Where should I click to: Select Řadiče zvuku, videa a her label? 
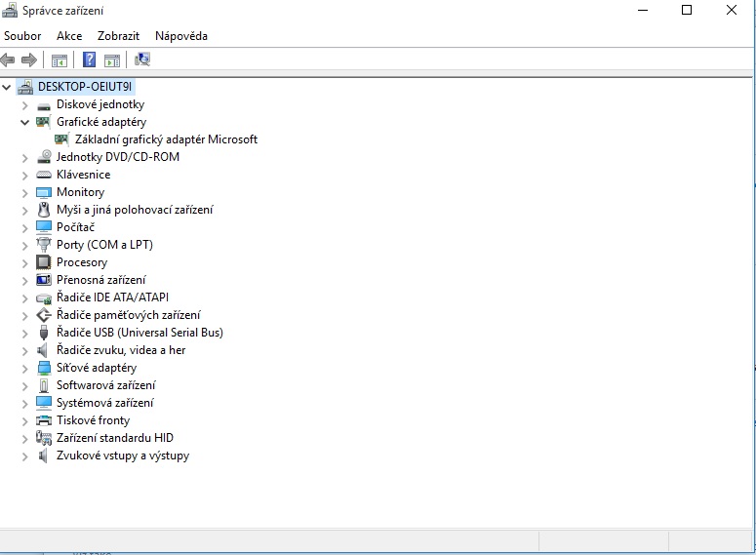(121, 350)
